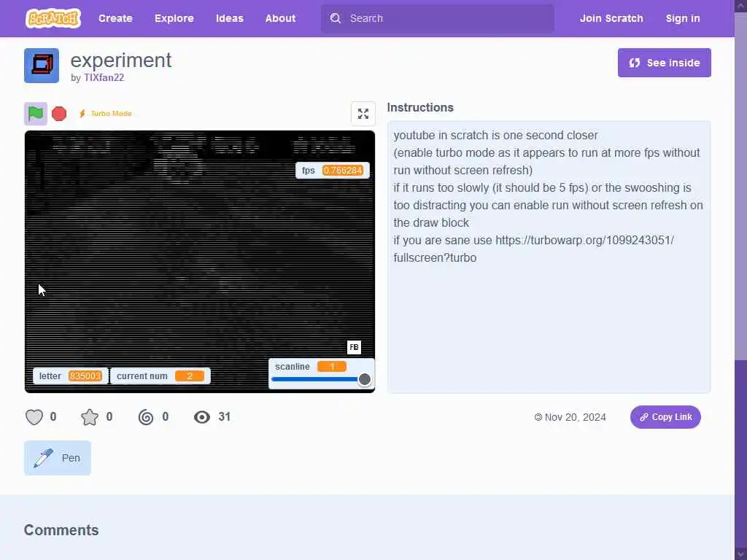Screen dimensions: 747x560
Task: Click the scanline value readout
Action: click(x=332, y=366)
